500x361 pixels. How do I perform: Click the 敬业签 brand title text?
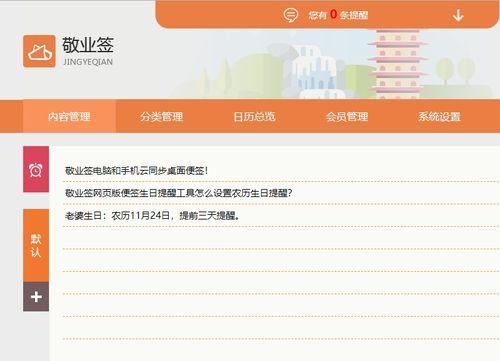pos(88,45)
